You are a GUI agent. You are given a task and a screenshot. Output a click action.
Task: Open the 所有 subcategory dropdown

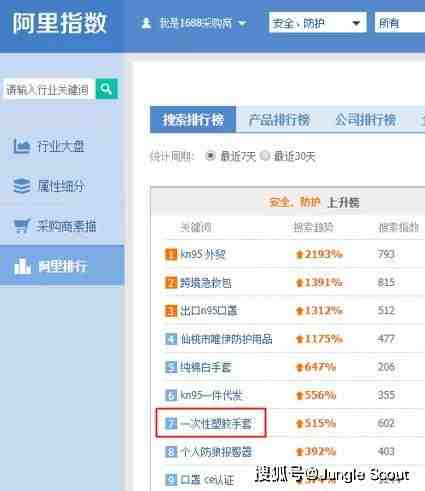(400, 22)
